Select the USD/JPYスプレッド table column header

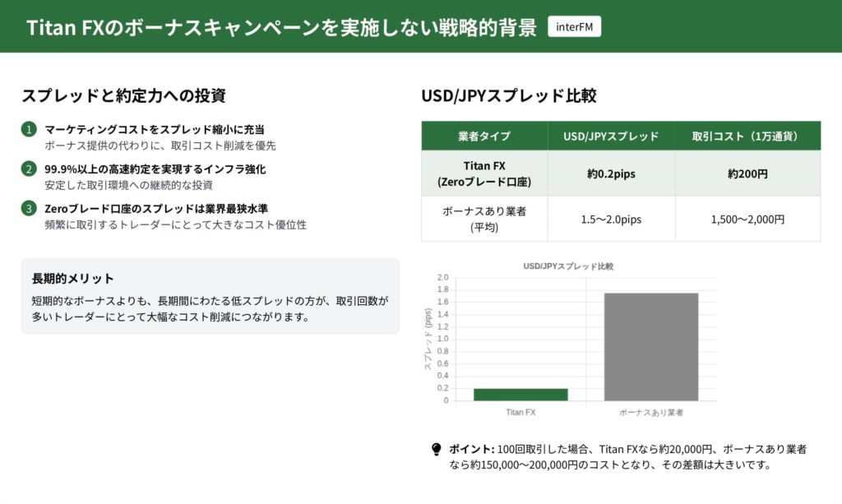click(611, 136)
